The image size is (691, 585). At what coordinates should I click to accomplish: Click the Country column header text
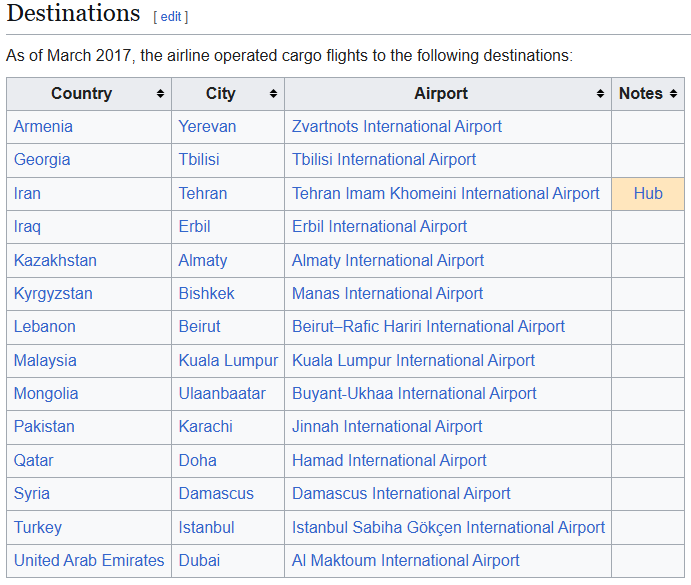coord(82,93)
